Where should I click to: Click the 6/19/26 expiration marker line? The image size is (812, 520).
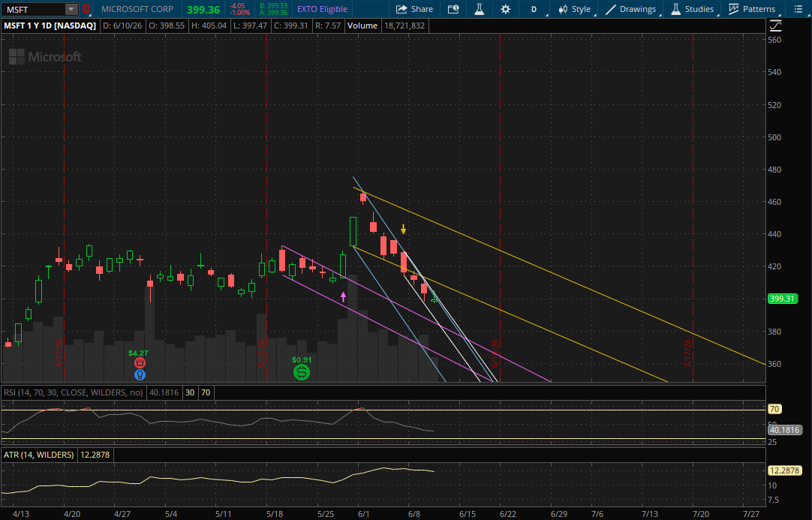[499, 207]
